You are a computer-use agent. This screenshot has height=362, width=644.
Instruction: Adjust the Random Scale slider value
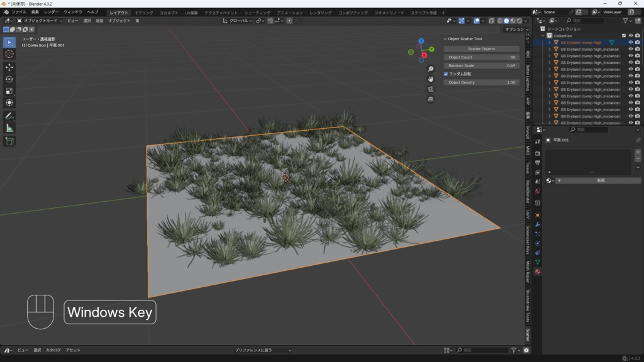tap(481, 65)
